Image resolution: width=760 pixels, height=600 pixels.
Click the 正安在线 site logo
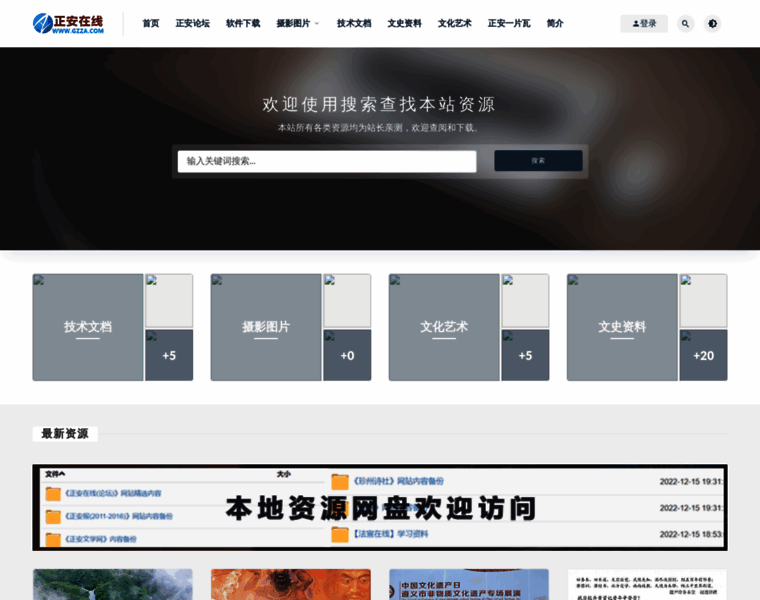[68, 23]
